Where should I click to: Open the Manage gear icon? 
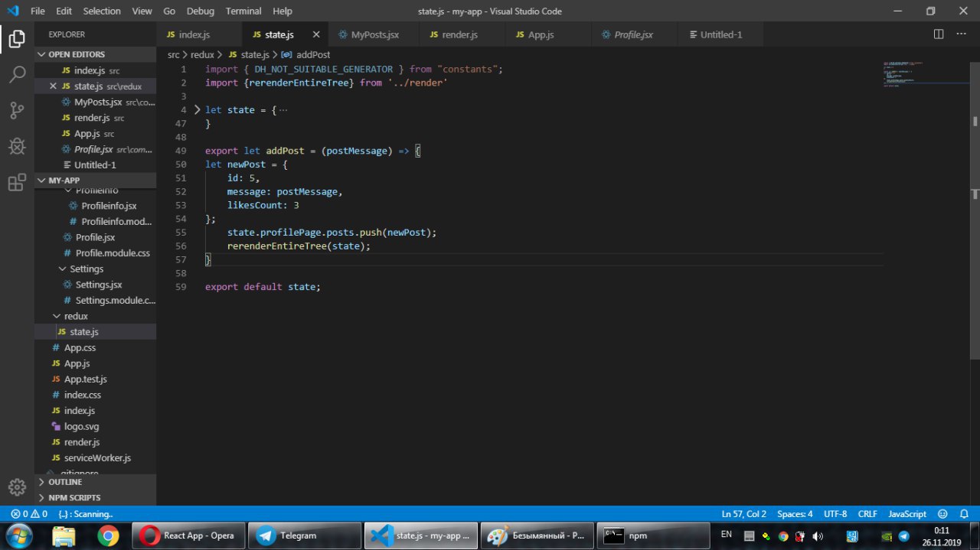17,487
